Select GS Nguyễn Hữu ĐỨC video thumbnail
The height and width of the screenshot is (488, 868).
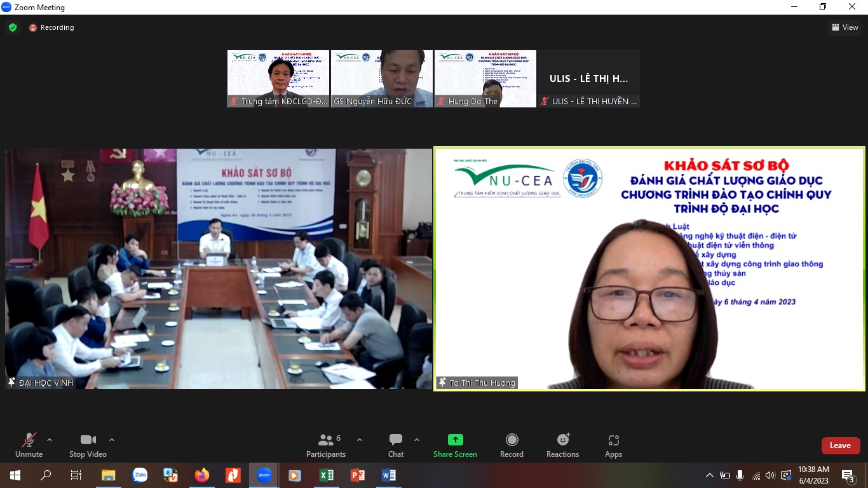pos(382,79)
